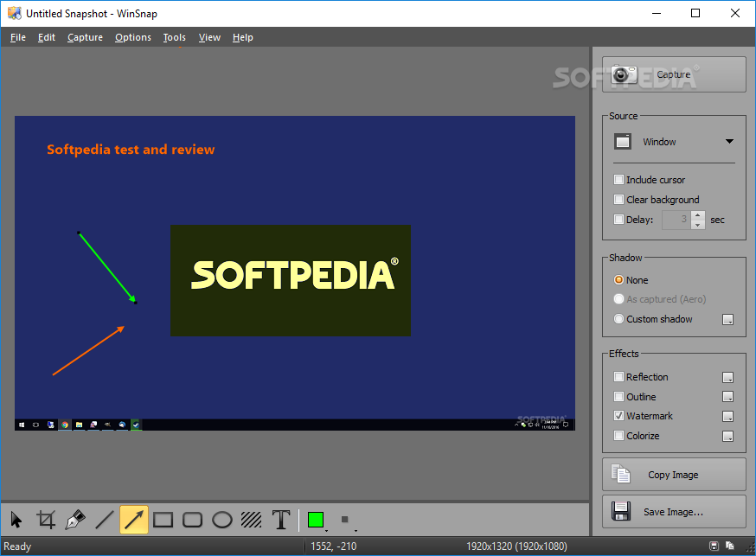This screenshot has height=556, width=756.
Task: Open Watermark effect settings button
Action: tap(728, 416)
